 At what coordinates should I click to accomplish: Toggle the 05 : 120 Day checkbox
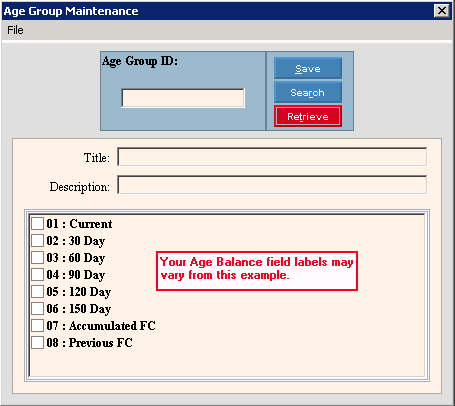click(37, 291)
